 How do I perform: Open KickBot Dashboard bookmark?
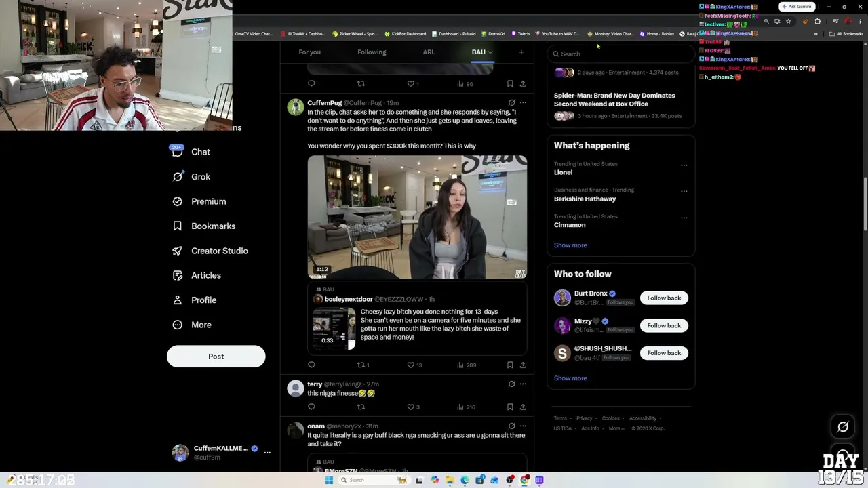tap(405, 34)
